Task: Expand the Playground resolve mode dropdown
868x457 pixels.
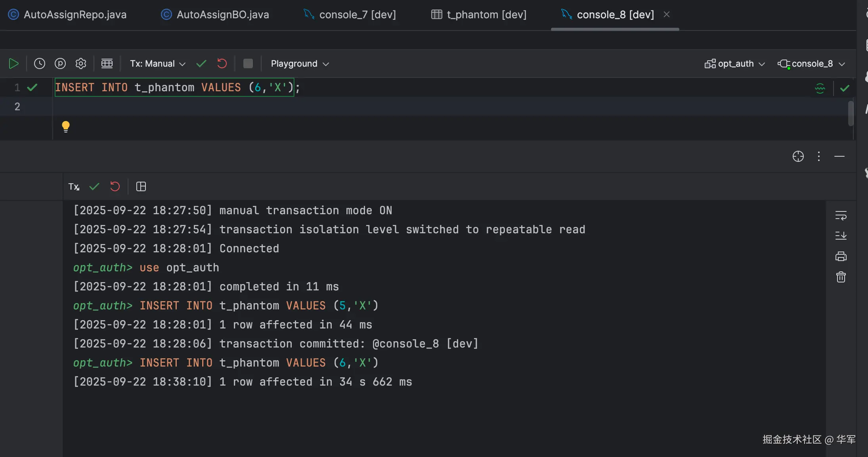Action: coord(300,63)
